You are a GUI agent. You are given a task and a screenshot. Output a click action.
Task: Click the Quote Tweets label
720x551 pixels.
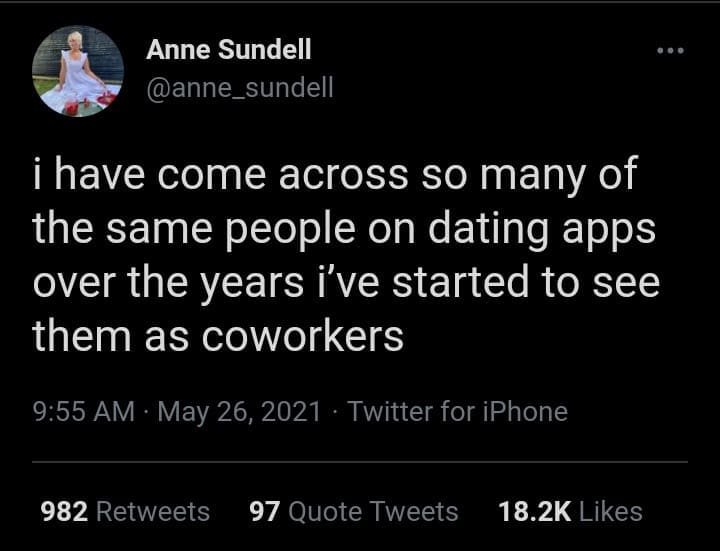pos(373,511)
